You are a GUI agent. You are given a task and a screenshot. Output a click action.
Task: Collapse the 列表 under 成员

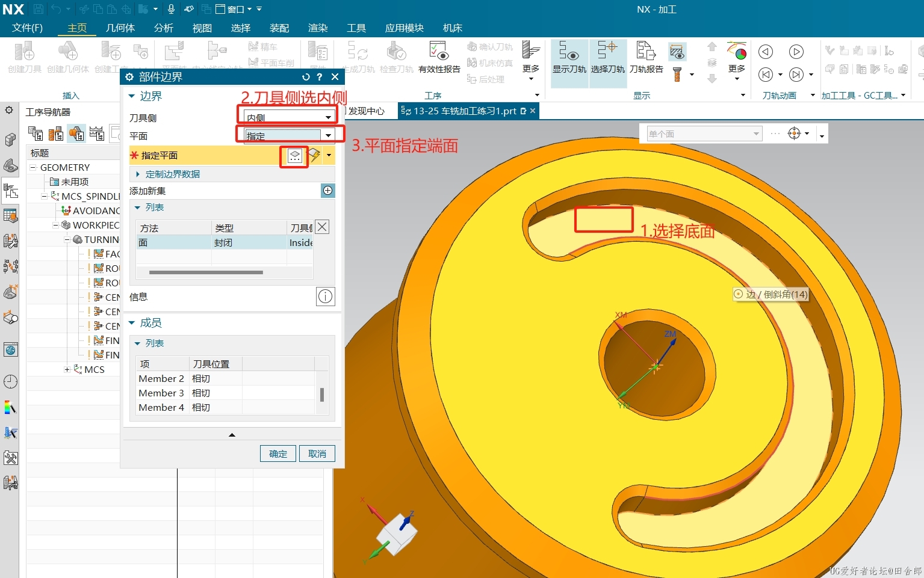[137, 343]
